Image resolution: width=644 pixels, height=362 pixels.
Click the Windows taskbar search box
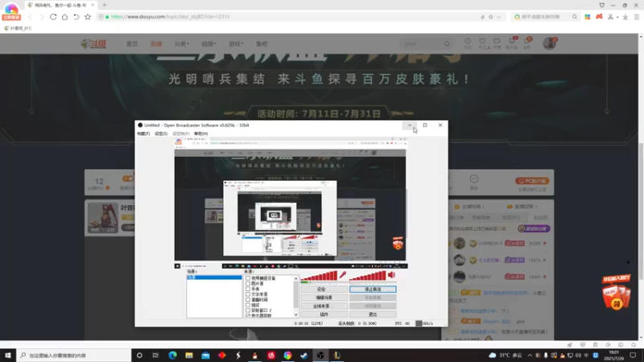(74, 355)
